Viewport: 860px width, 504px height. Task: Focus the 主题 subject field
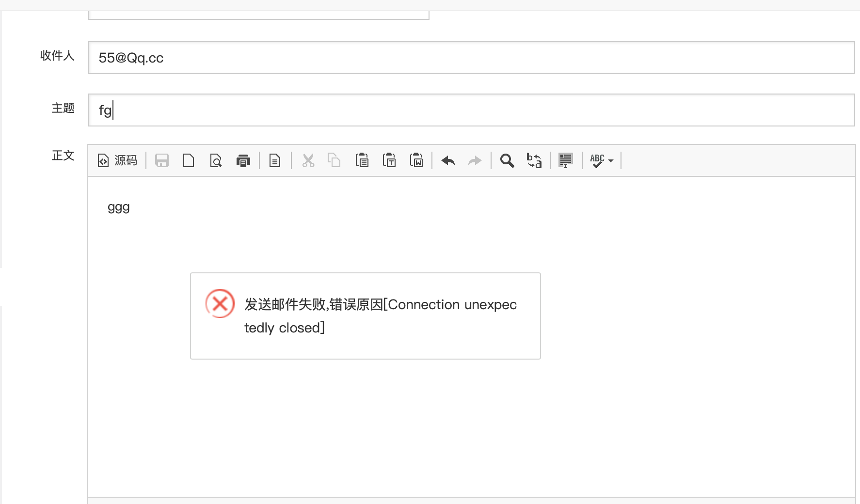click(x=471, y=110)
